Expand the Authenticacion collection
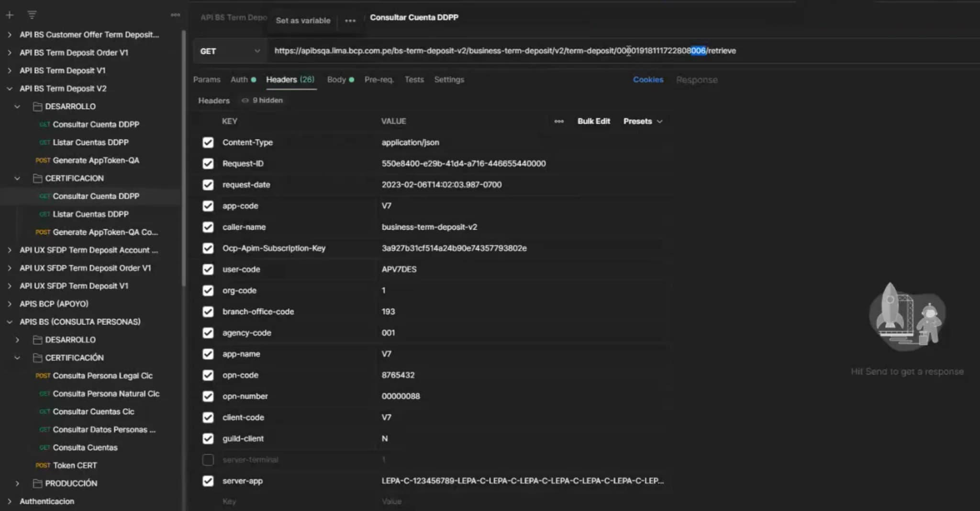Screen dimensions: 980x511 (x=10, y=501)
